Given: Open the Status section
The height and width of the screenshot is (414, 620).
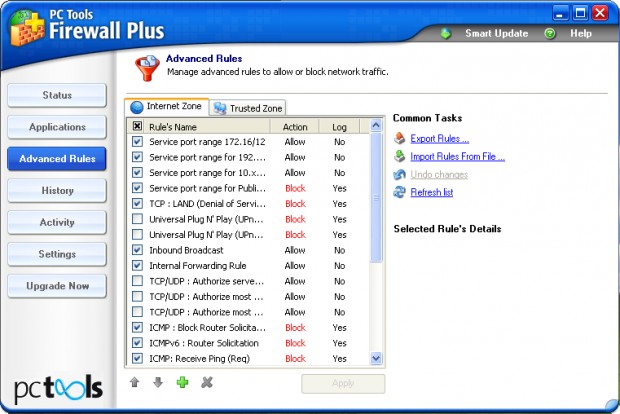Looking at the screenshot, I should [57, 95].
